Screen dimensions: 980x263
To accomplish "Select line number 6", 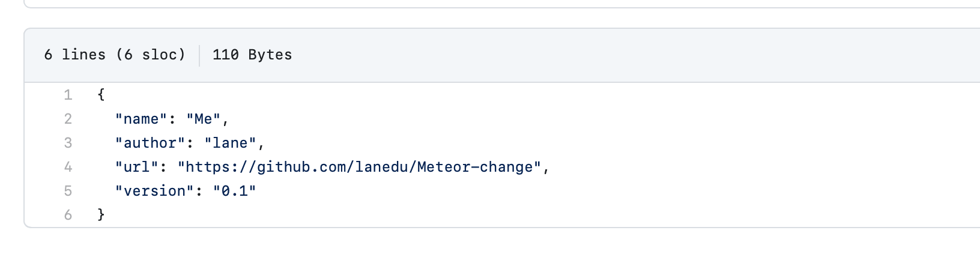I will (68, 215).
